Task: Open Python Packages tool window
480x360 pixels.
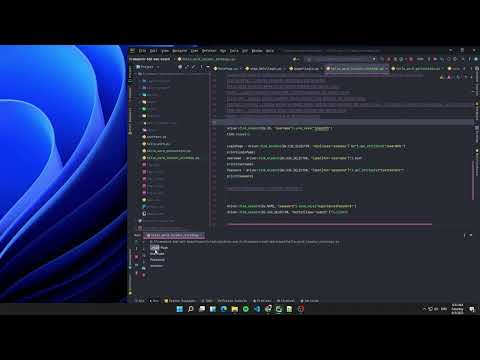Action: (180, 301)
